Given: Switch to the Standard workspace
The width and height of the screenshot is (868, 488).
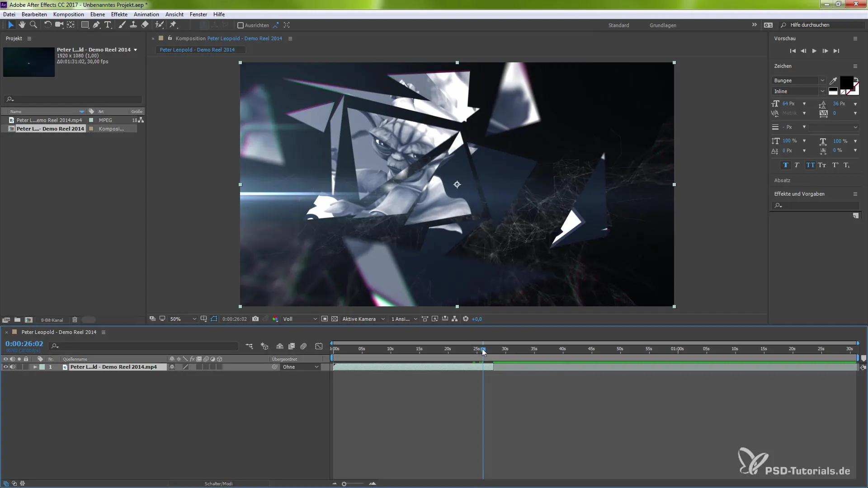Looking at the screenshot, I should point(618,25).
